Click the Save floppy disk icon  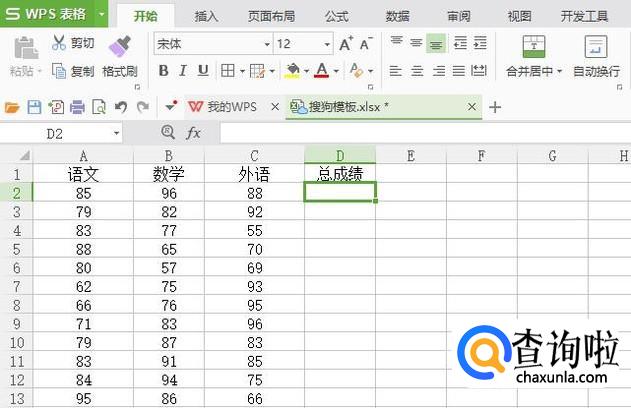33,107
